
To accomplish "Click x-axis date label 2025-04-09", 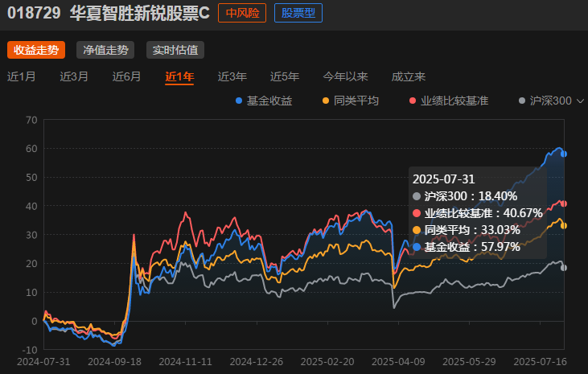I will point(398,362).
